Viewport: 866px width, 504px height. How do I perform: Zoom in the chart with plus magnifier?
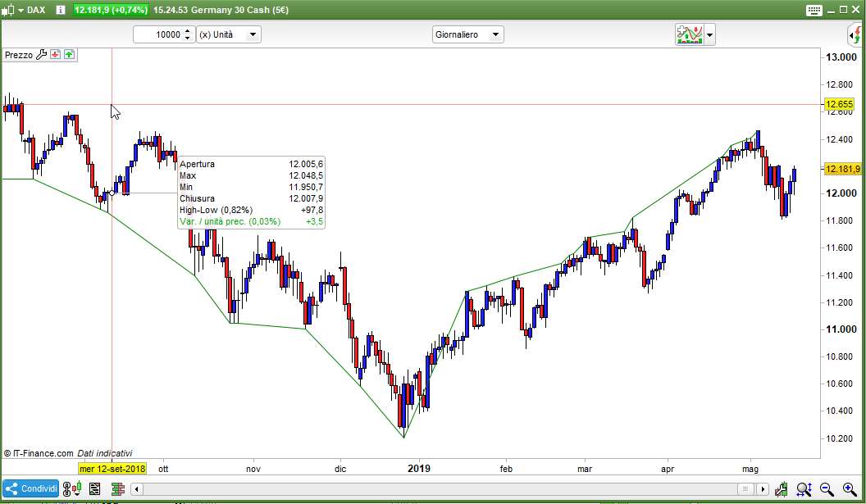[850, 488]
